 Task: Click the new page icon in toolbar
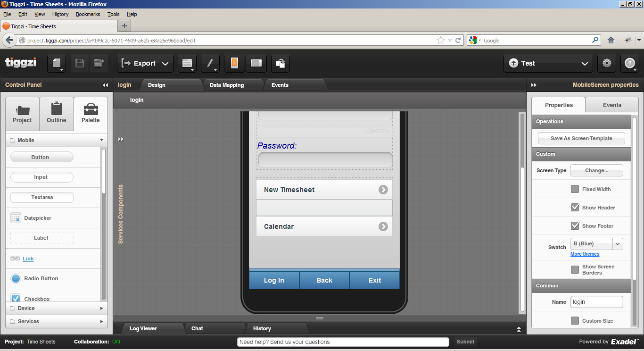(57, 63)
